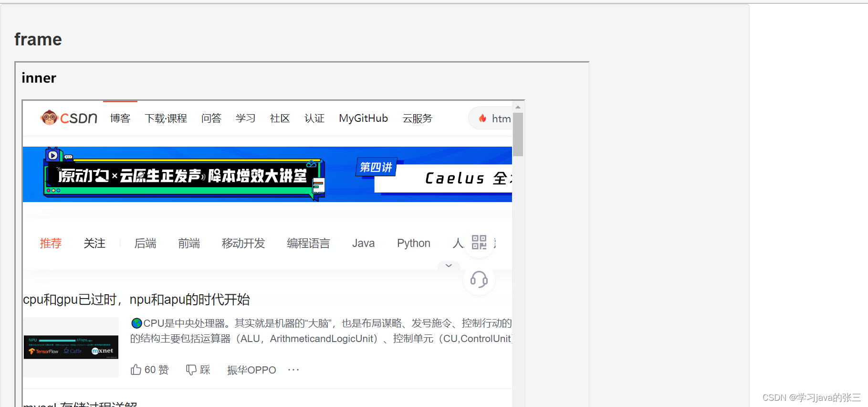Click the CSDN monkey logo
The width and height of the screenshot is (868, 407).
(69, 118)
